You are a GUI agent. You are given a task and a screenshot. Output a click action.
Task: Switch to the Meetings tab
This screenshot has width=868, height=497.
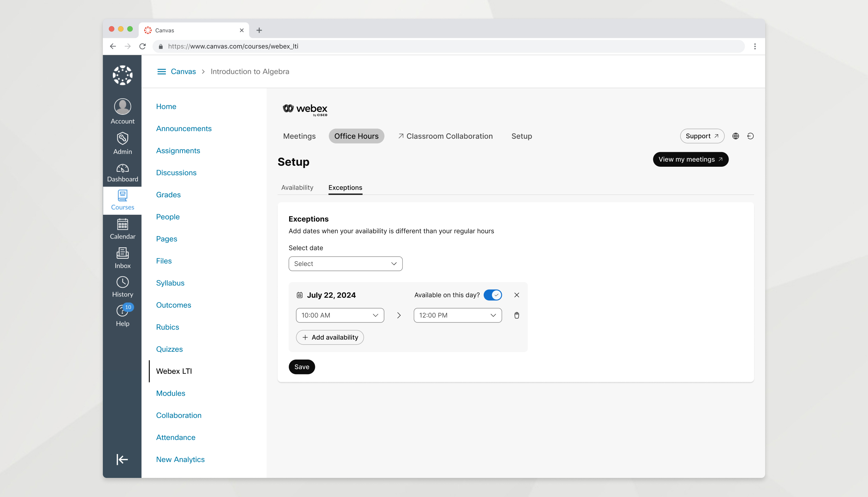click(x=299, y=135)
